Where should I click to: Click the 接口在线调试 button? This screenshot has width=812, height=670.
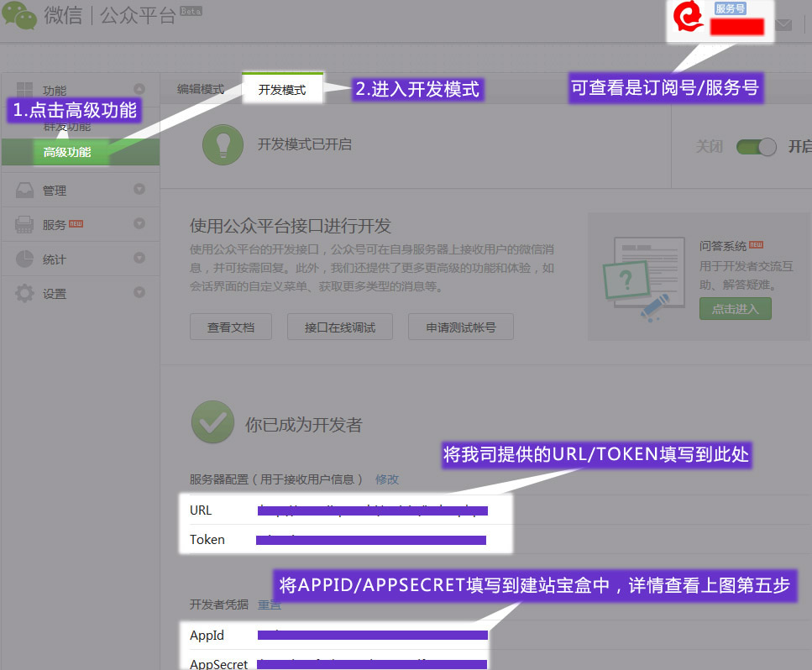click(340, 327)
